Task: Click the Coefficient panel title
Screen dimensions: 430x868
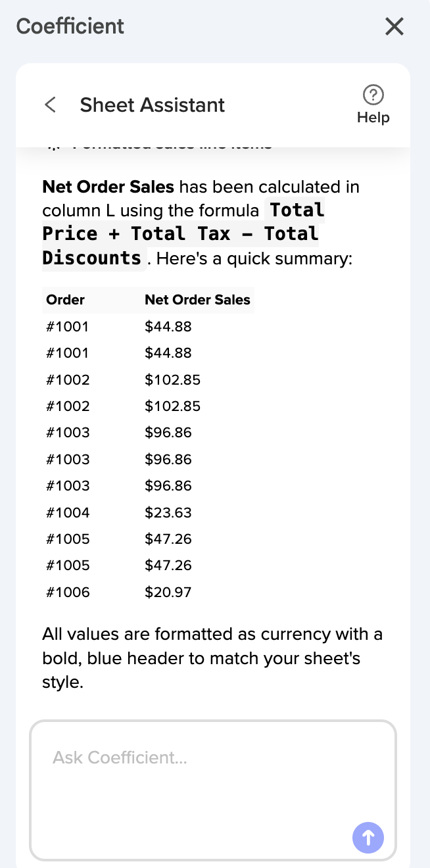Action: tap(70, 26)
